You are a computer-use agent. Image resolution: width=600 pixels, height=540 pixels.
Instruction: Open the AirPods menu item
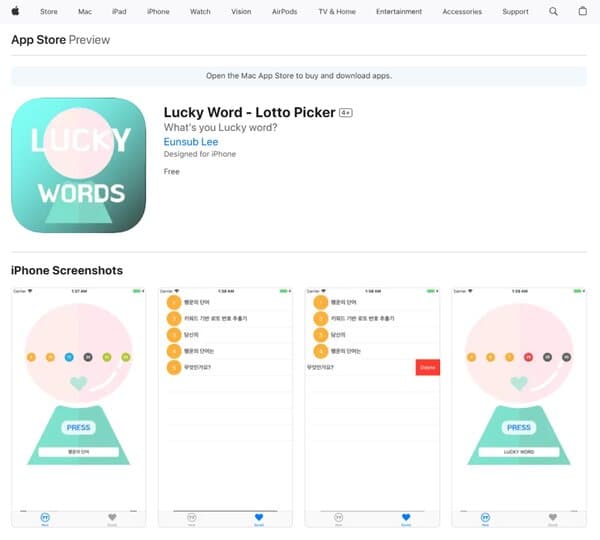[284, 11]
